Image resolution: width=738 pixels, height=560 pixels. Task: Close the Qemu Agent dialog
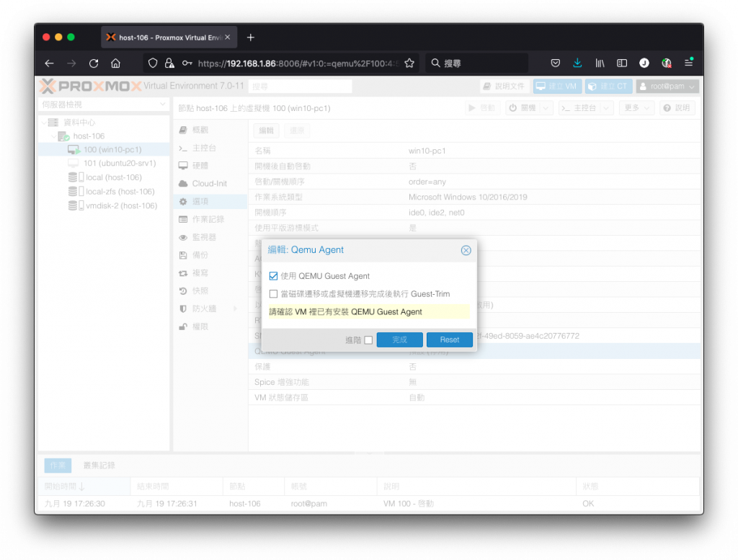[466, 250]
